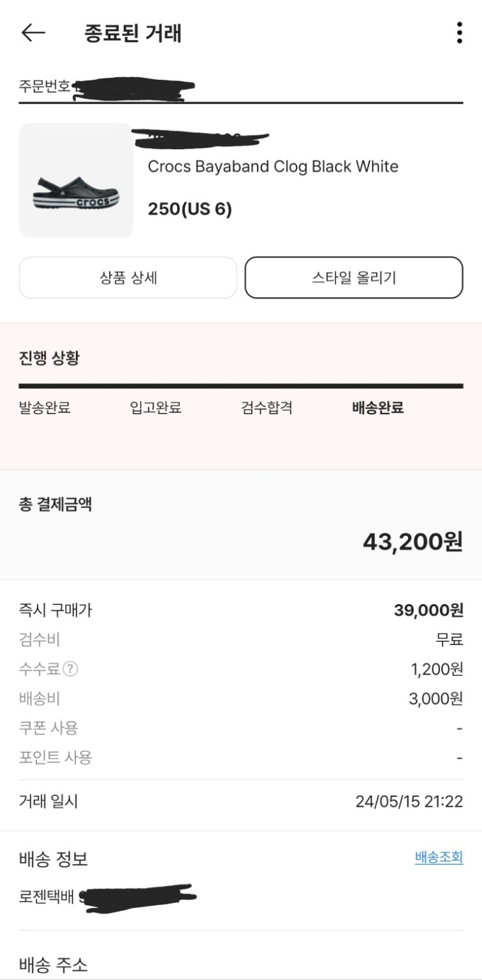Viewport: 482px width, 980px height.
Task: Click the 진행 상황 progress bar
Action: pyautogui.click(x=241, y=386)
